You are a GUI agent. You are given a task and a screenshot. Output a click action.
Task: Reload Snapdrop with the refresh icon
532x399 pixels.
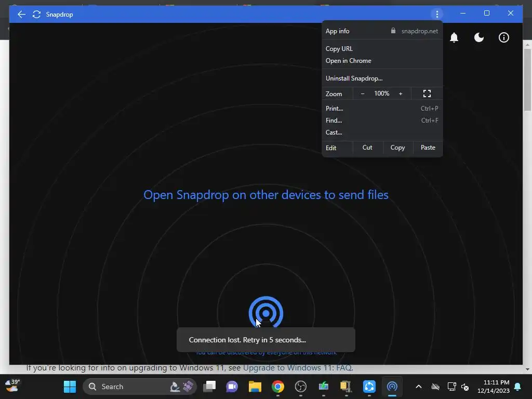[x=37, y=14]
